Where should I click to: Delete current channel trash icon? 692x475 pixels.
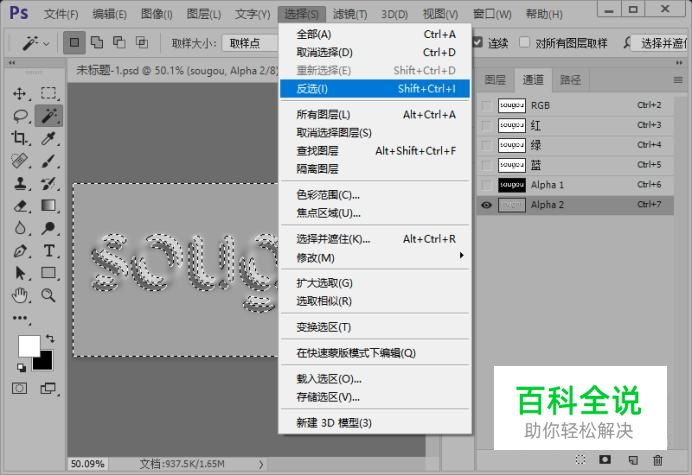tap(658, 460)
